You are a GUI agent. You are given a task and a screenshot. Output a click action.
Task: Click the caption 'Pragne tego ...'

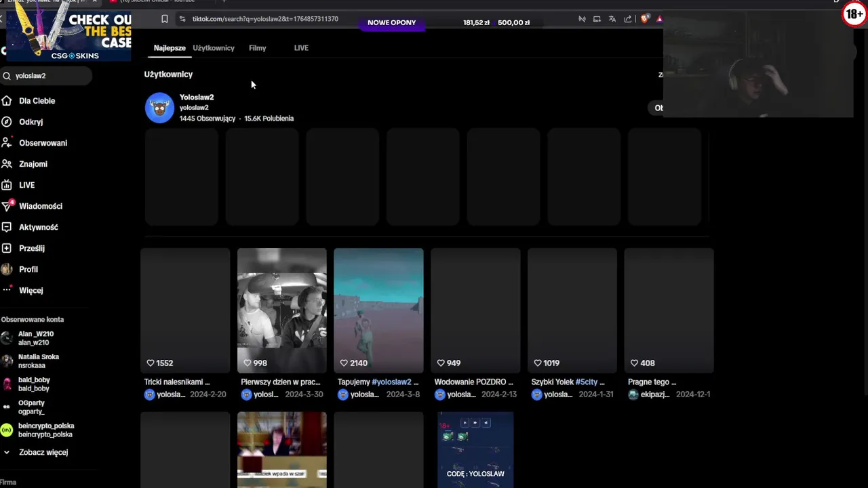[x=652, y=382]
